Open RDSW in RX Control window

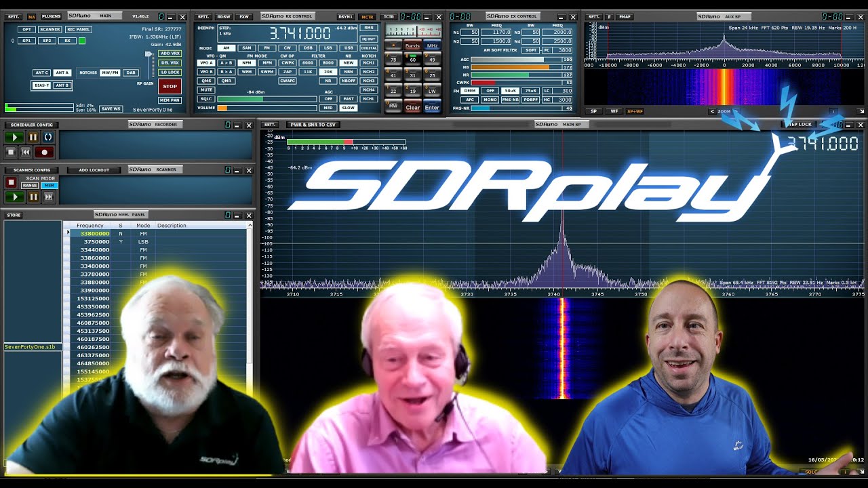click(x=223, y=16)
